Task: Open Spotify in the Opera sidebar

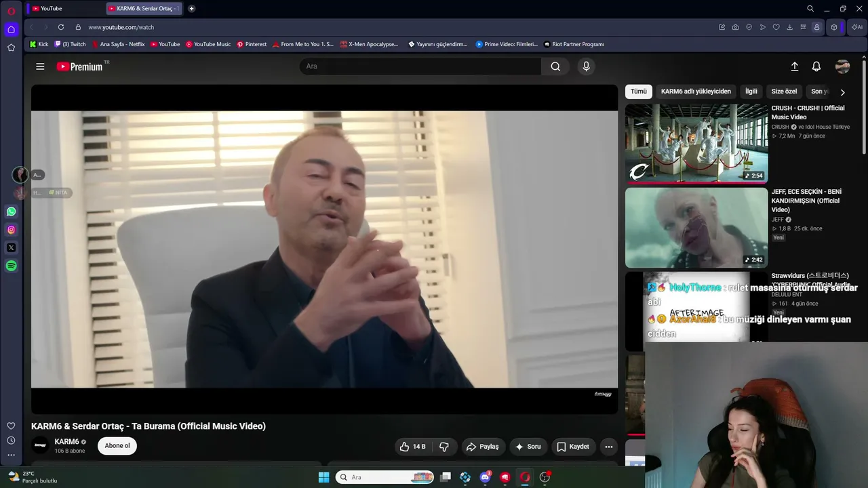Action: (11, 266)
